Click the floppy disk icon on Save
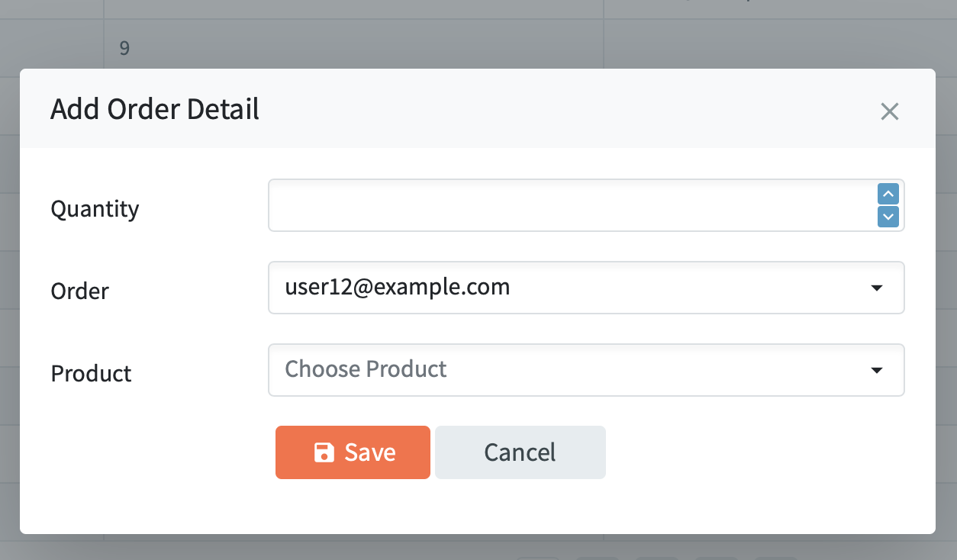Screen dimensions: 957x560 pyautogui.click(x=324, y=452)
